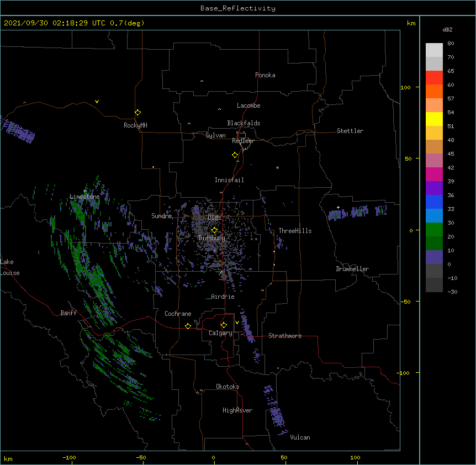Click the Strathmore town label

pos(285,336)
